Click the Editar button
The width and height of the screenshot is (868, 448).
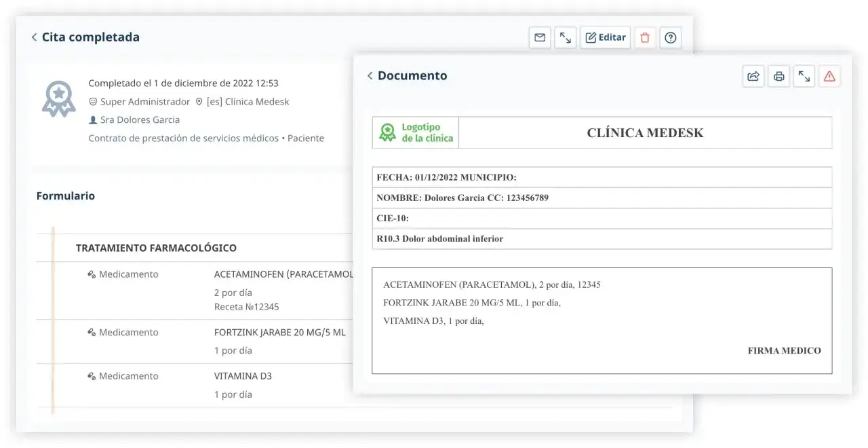tap(605, 37)
